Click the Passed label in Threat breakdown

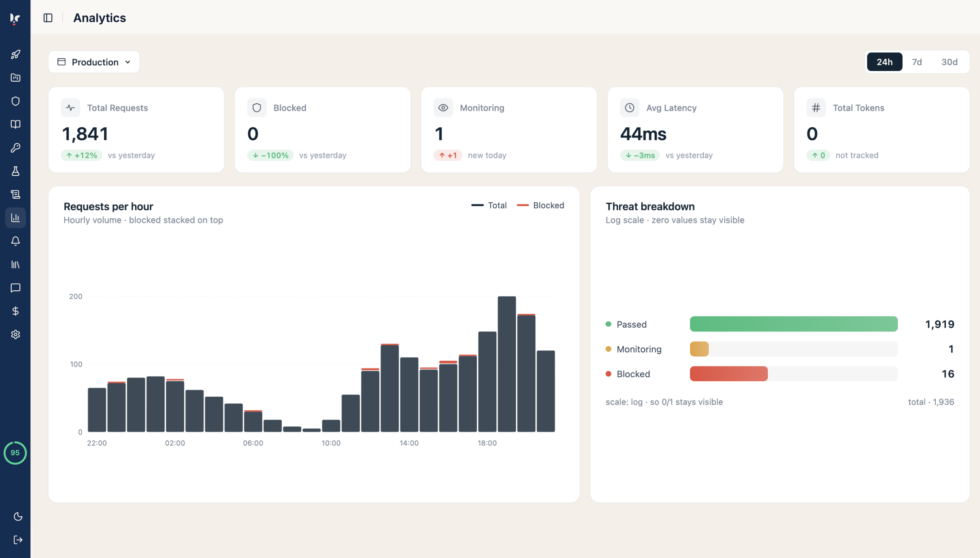pyautogui.click(x=631, y=324)
